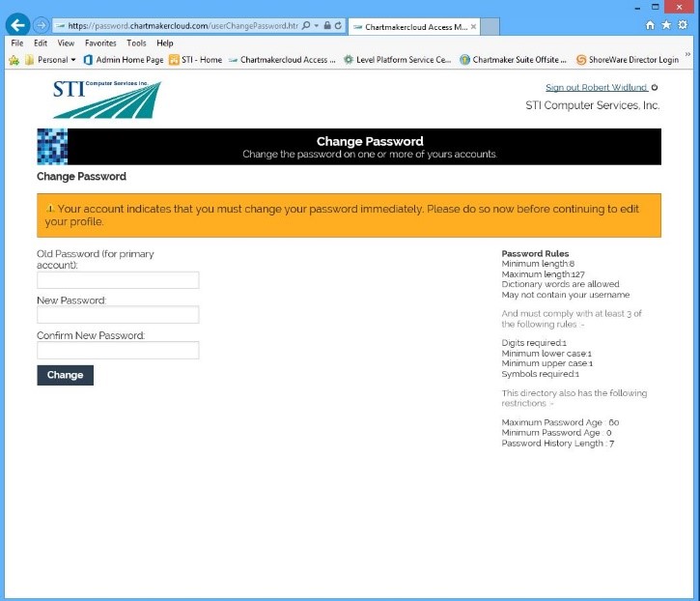Viewport: 700px width, 601px height.
Task: Show more favorites bar items chevron
Action: [x=687, y=56]
